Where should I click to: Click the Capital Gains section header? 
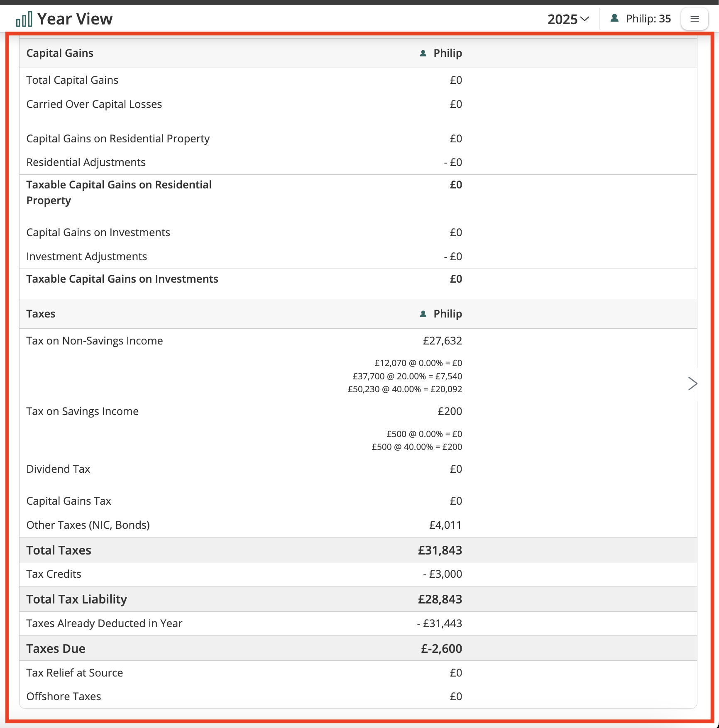[60, 53]
